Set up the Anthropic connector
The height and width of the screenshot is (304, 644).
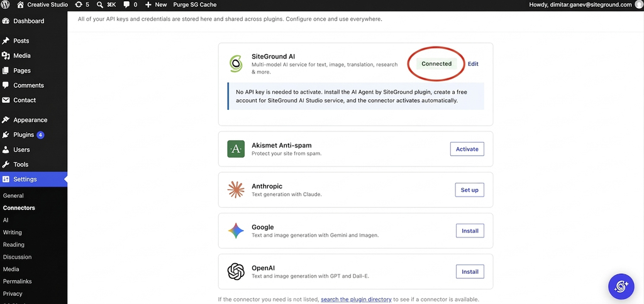pos(469,190)
